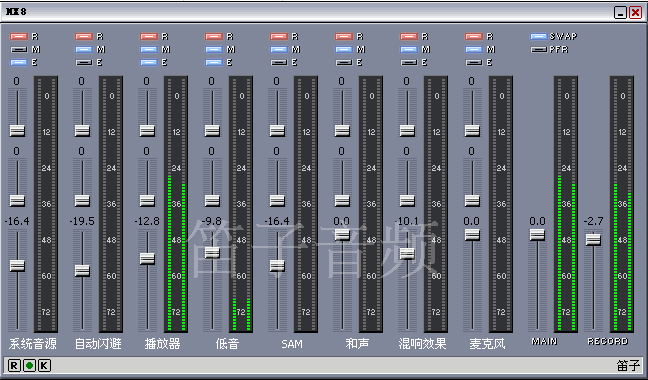This screenshot has width=648, height=380.
Task: Click the -19.5 level value
Action: pyautogui.click(x=82, y=221)
